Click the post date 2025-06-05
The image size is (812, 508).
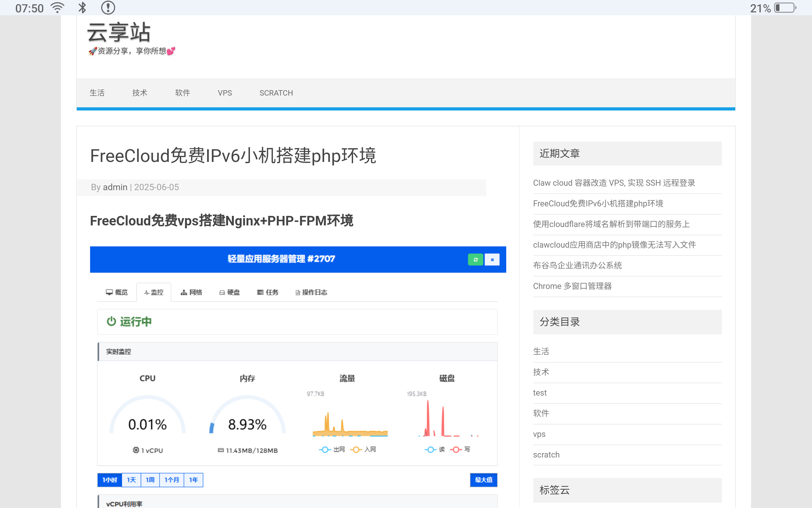(156, 187)
